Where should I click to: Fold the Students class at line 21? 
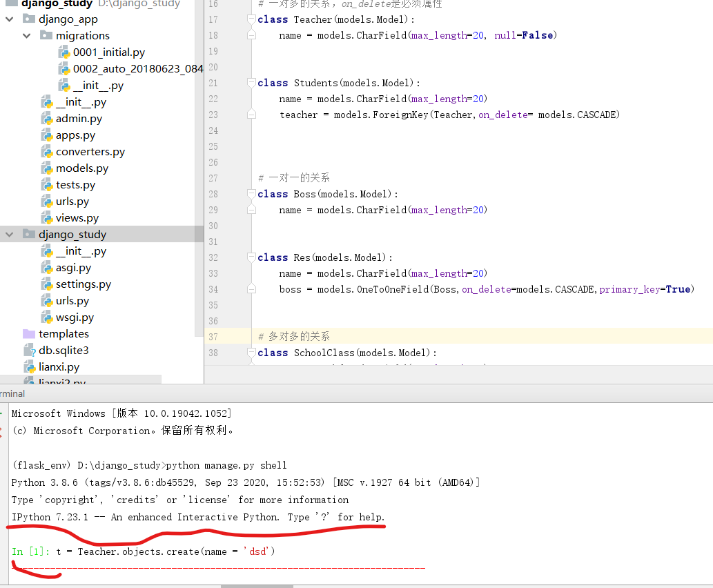251,83
